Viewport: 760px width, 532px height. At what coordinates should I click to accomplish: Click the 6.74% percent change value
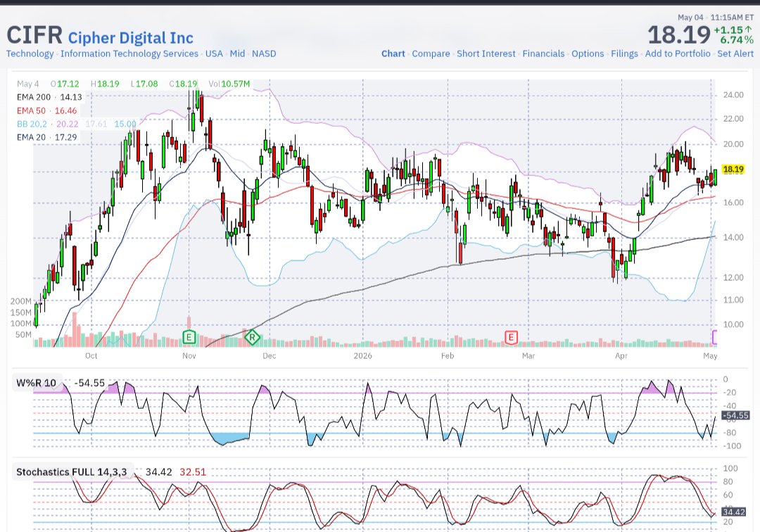coord(737,40)
